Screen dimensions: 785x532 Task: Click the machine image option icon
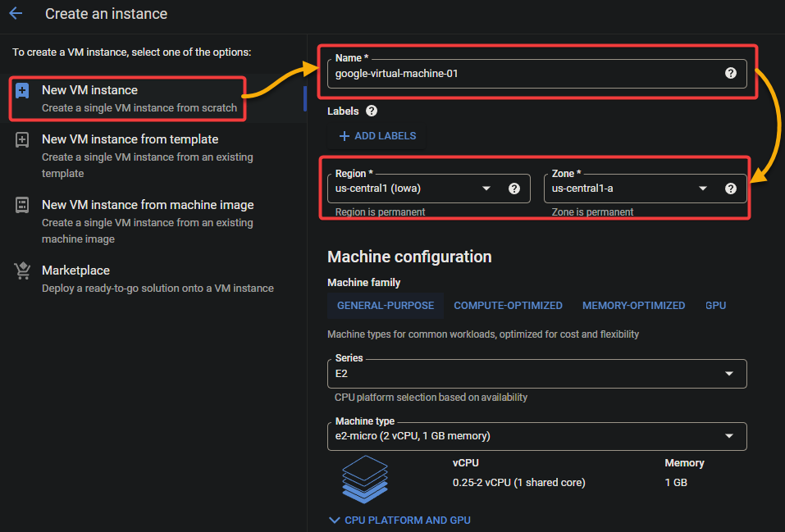22,205
